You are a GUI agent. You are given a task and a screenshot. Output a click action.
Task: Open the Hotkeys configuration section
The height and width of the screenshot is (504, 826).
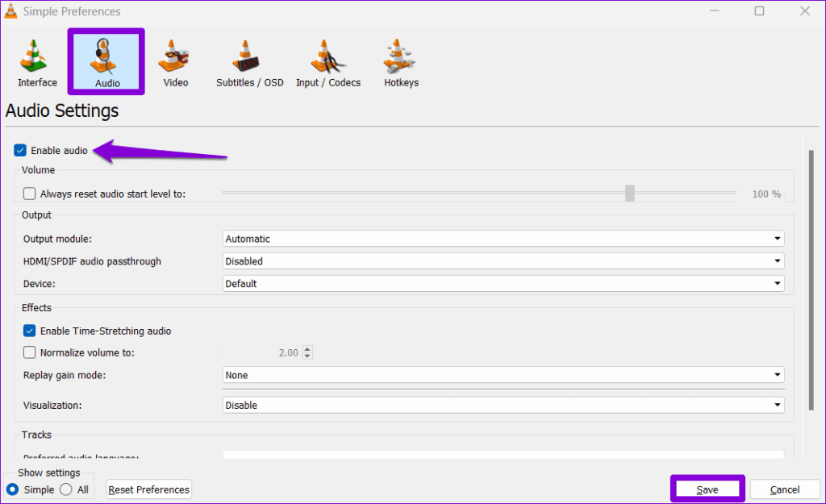400,60
